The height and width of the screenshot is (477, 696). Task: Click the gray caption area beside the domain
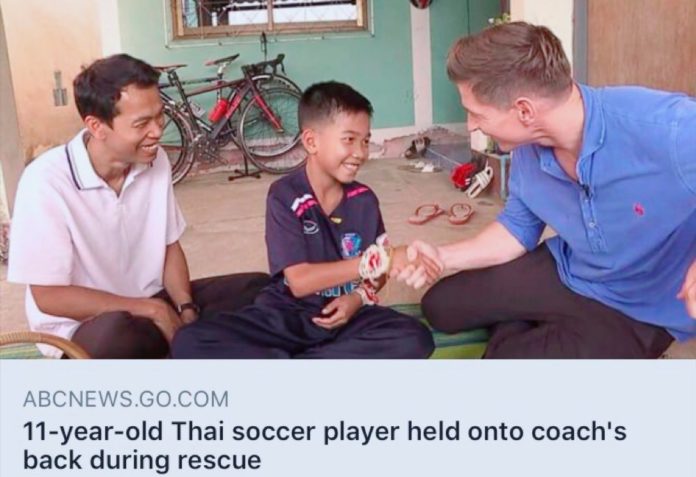[x=462, y=398]
